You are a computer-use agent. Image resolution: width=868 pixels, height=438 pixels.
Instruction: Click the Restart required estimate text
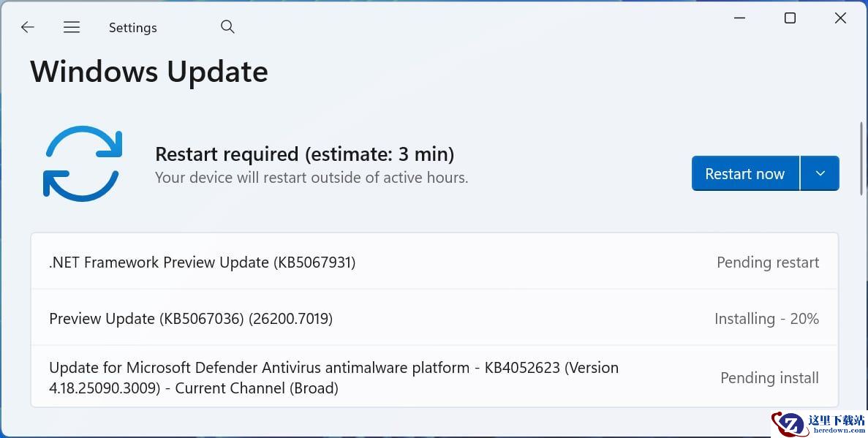[304, 154]
